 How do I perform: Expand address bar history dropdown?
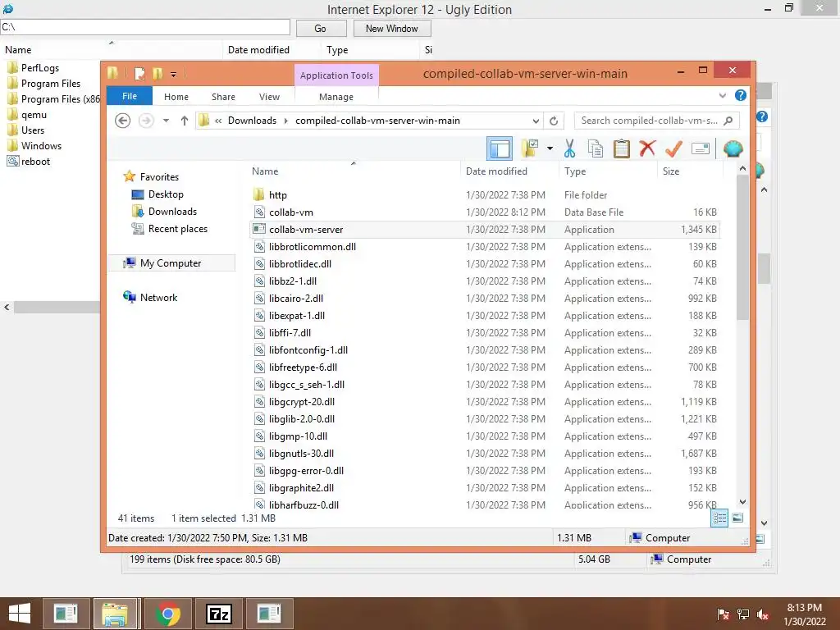click(535, 121)
